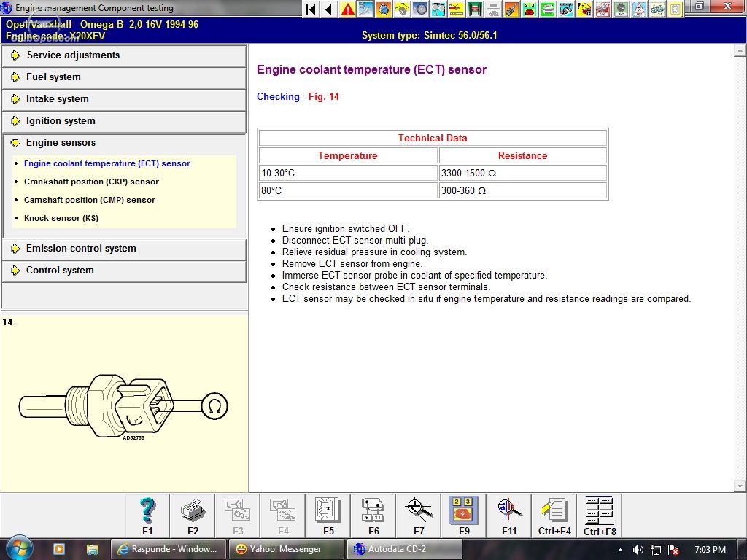The height and width of the screenshot is (560, 747).
Task: Click the 10-30°C temperature cell
Action: [348, 173]
